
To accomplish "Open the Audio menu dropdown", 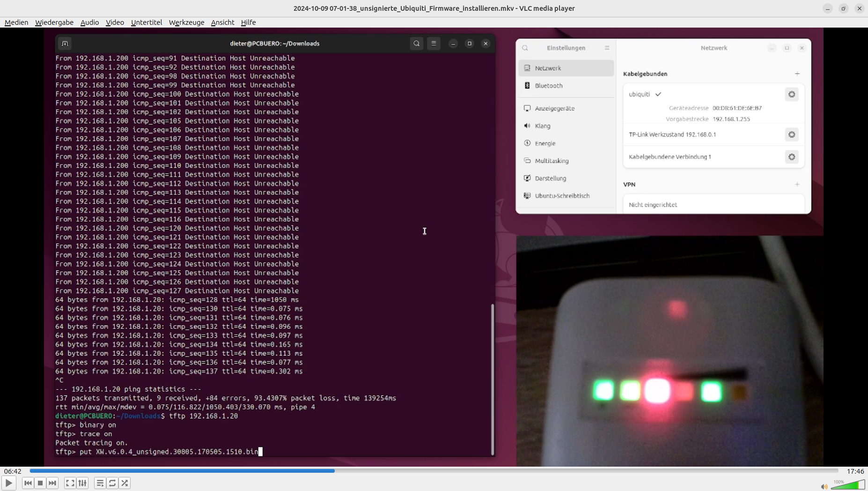I will click(89, 22).
